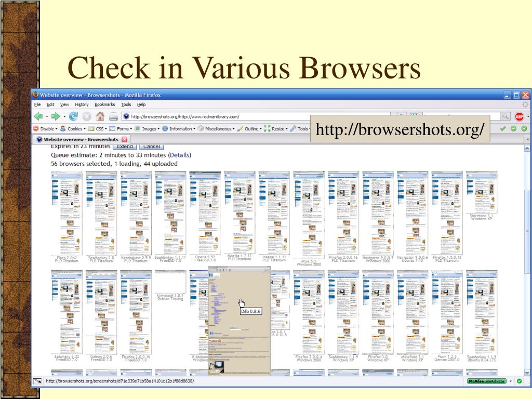The width and height of the screenshot is (532, 399).
Task: Open the Disable dropdown in Web Developer toolbar
Action: point(45,129)
